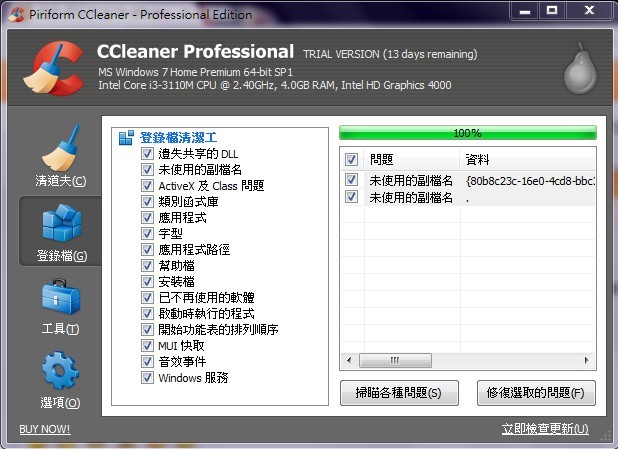Toggle 未使用的副檔名 checkbox in left list
618x449 pixels.
147,170
